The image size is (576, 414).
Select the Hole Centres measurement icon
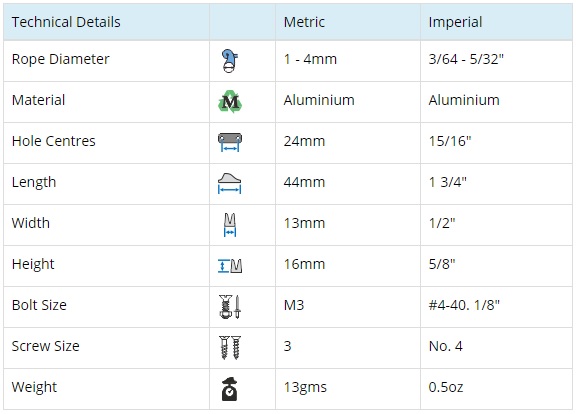pyautogui.click(x=230, y=142)
